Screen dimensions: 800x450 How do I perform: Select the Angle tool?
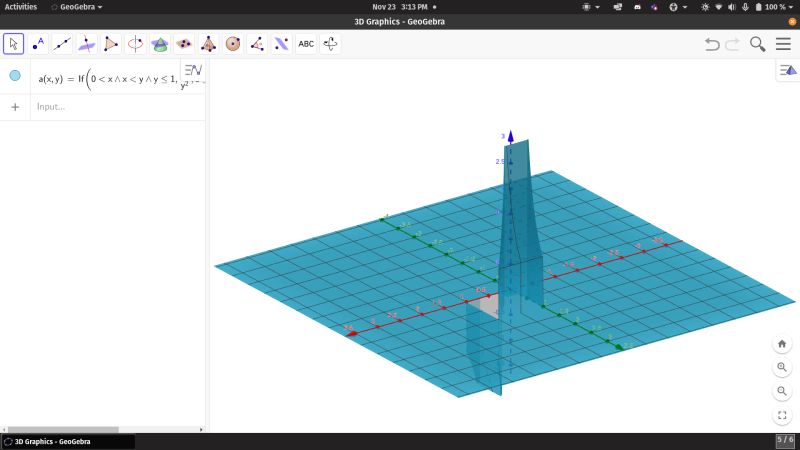point(257,44)
